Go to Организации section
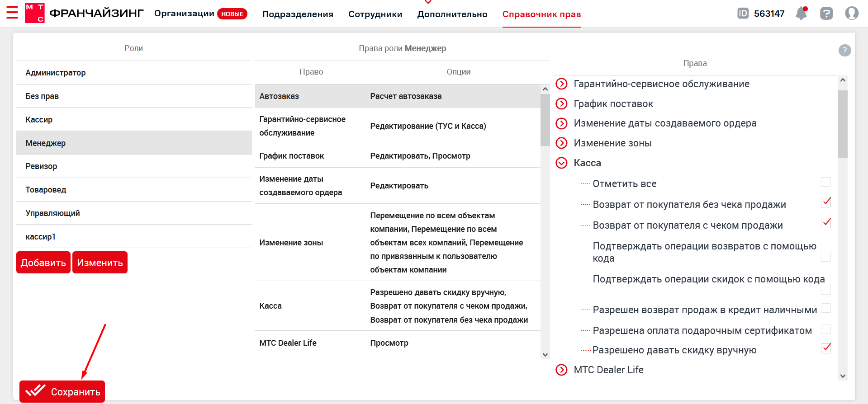This screenshot has width=868, height=404. click(184, 14)
